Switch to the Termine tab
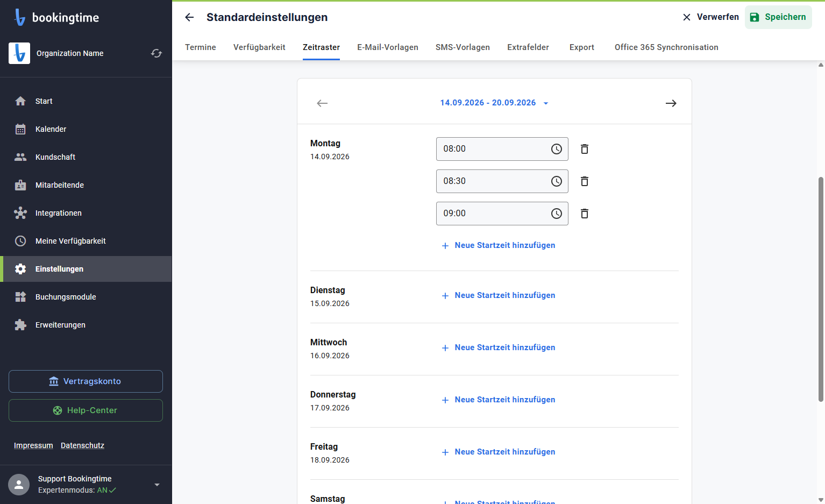Screen dimensions: 825x504 (x=201, y=47)
